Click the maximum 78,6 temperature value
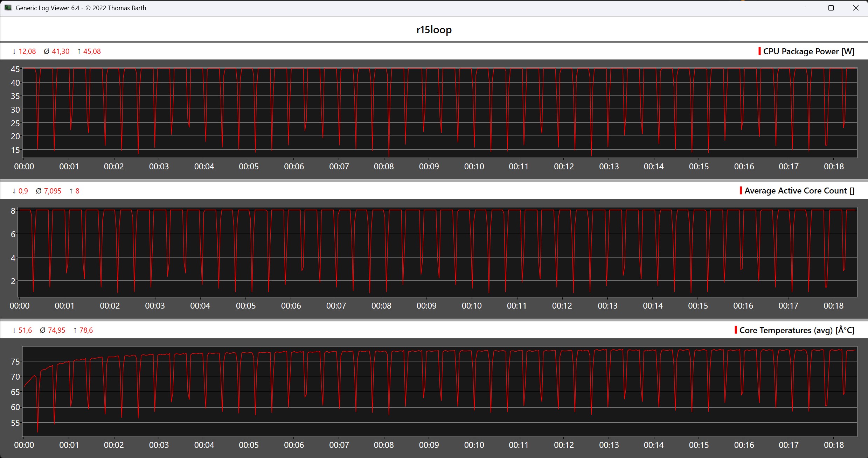This screenshot has height=458, width=868. tap(86, 330)
